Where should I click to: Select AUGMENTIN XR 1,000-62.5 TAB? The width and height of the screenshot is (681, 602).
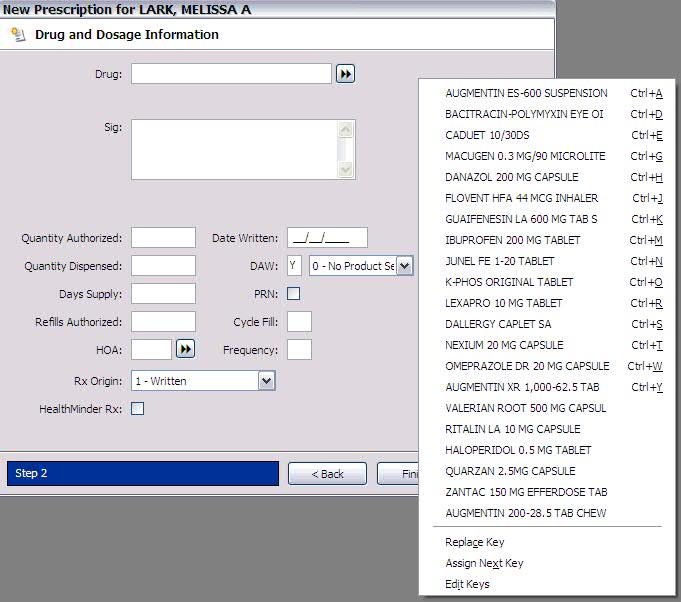pos(547,387)
